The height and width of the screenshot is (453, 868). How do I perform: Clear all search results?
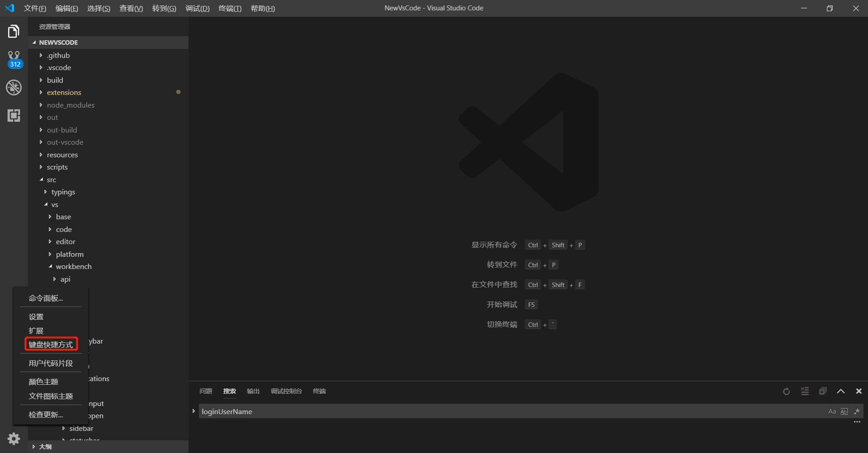(x=805, y=391)
